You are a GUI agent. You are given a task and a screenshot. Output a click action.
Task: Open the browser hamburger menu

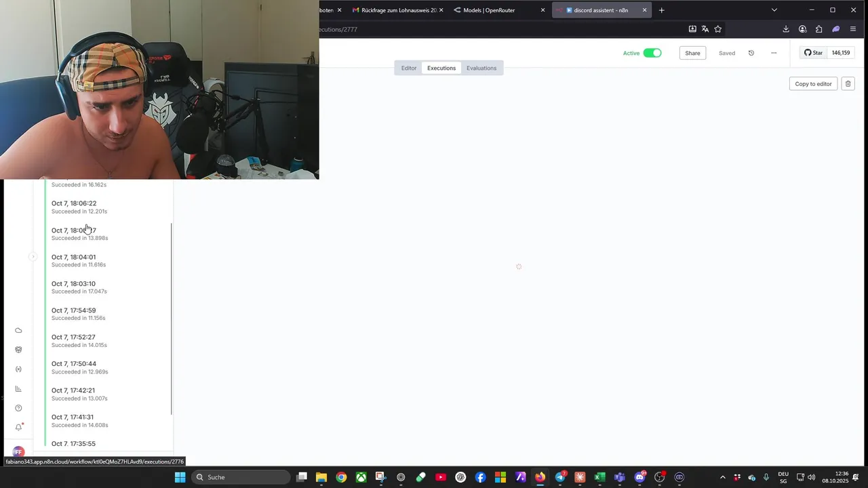(x=853, y=29)
